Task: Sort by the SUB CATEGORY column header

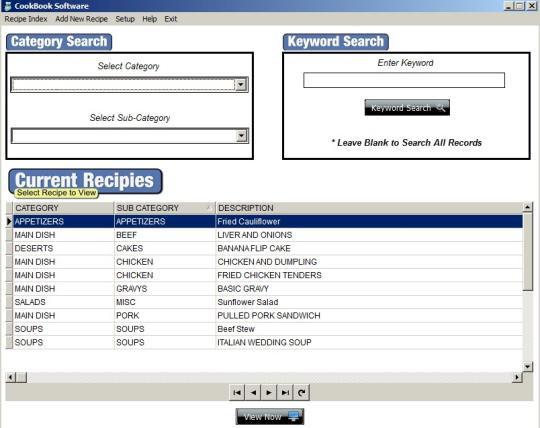Action: pyautogui.click(x=164, y=208)
